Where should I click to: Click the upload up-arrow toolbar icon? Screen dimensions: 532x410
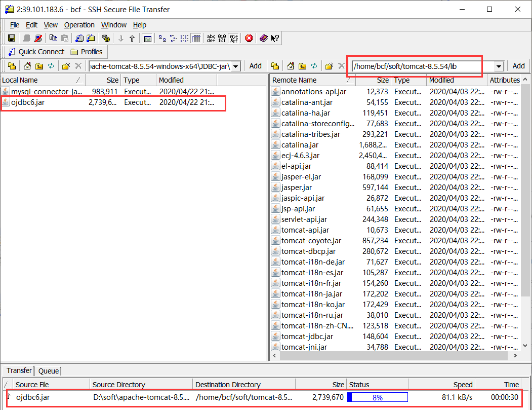[132, 38]
